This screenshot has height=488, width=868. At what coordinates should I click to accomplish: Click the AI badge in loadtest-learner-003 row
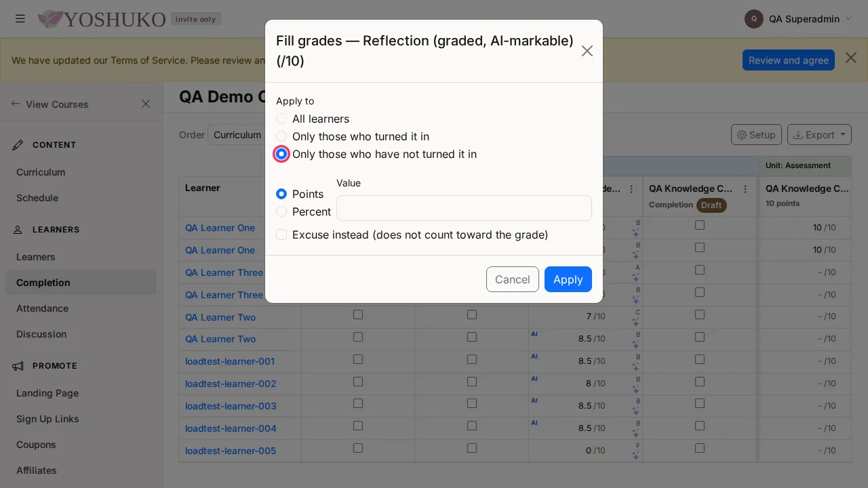[x=534, y=401]
